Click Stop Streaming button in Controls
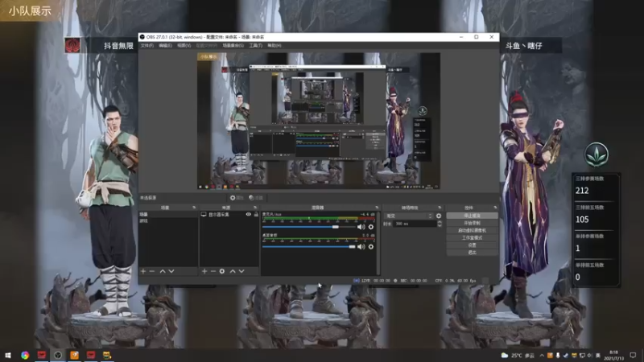Screen dimensions: 644x362 tap(472, 216)
